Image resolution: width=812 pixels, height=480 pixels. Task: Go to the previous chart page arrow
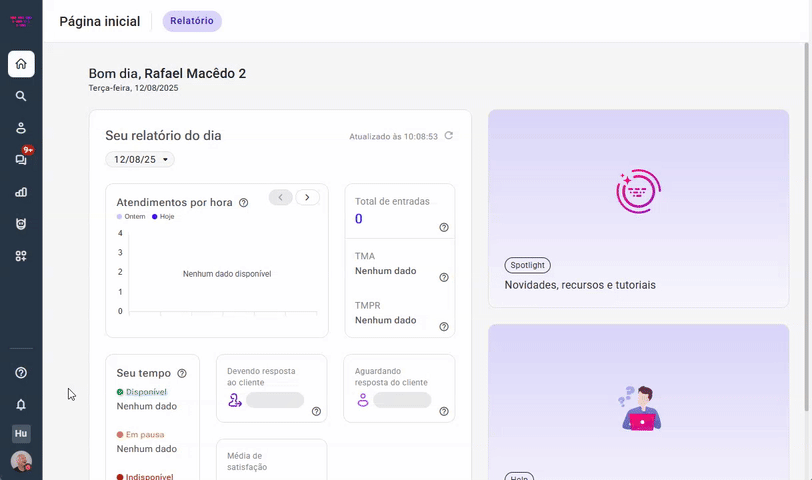coord(281,197)
